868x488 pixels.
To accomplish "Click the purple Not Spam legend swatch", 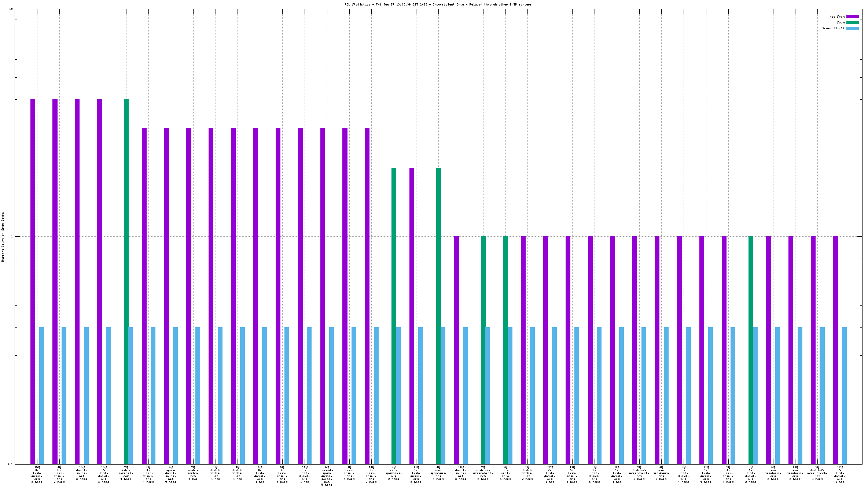I will click(x=852, y=16).
